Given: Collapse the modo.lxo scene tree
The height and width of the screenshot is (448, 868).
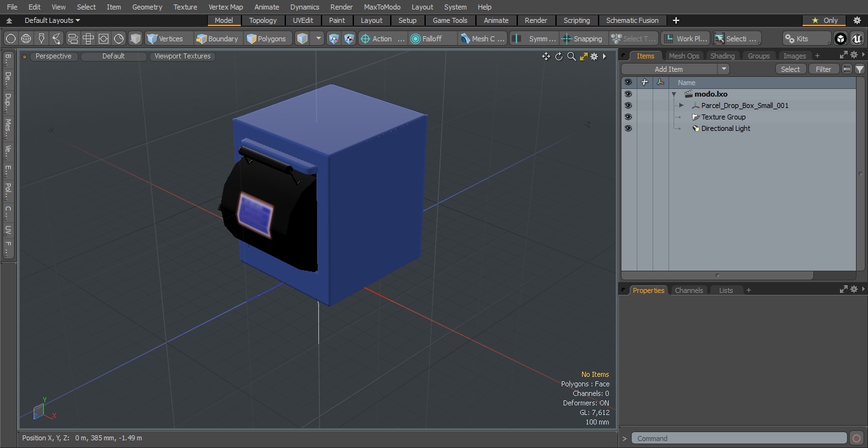Looking at the screenshot, I should pyautogui.click(x=674, y=94).
